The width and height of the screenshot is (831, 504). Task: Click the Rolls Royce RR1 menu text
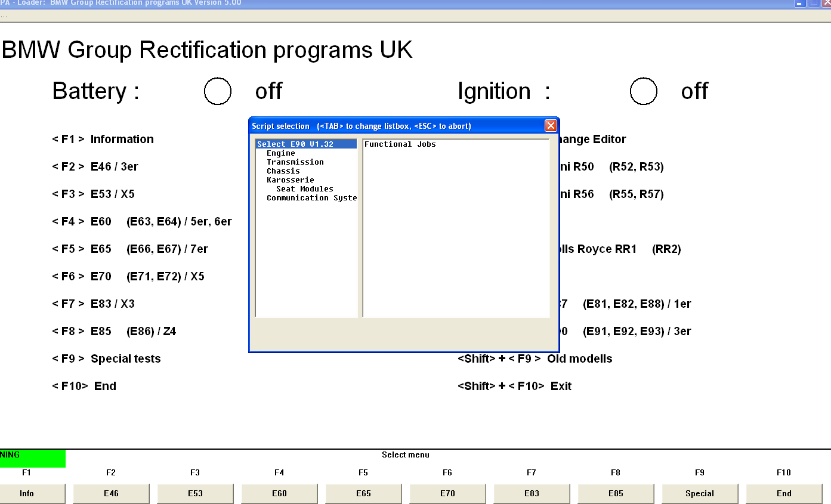click(620, 249)
